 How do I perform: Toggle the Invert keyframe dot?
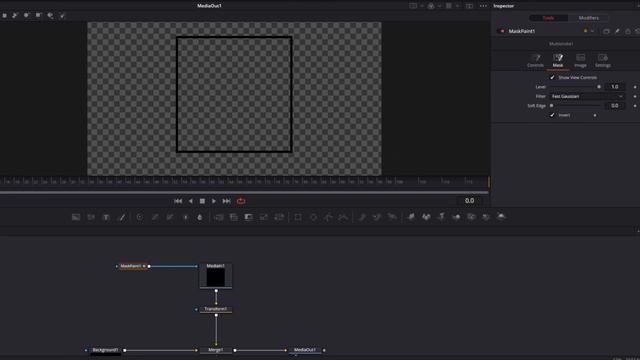595,116
